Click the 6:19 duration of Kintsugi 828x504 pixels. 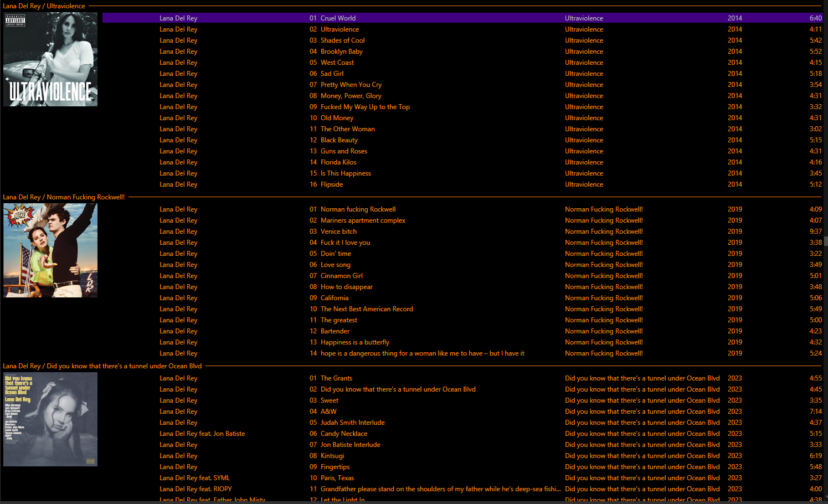(x=815, y=456)
